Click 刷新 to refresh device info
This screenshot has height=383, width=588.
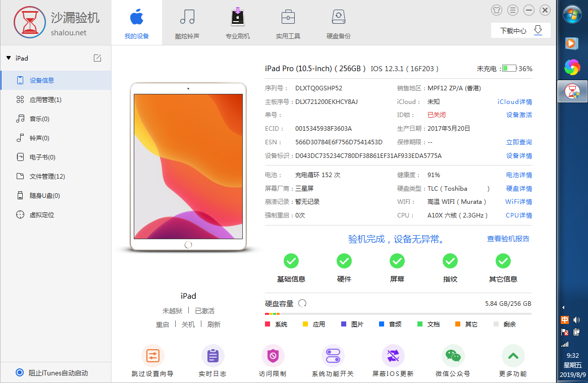(214, 324)
